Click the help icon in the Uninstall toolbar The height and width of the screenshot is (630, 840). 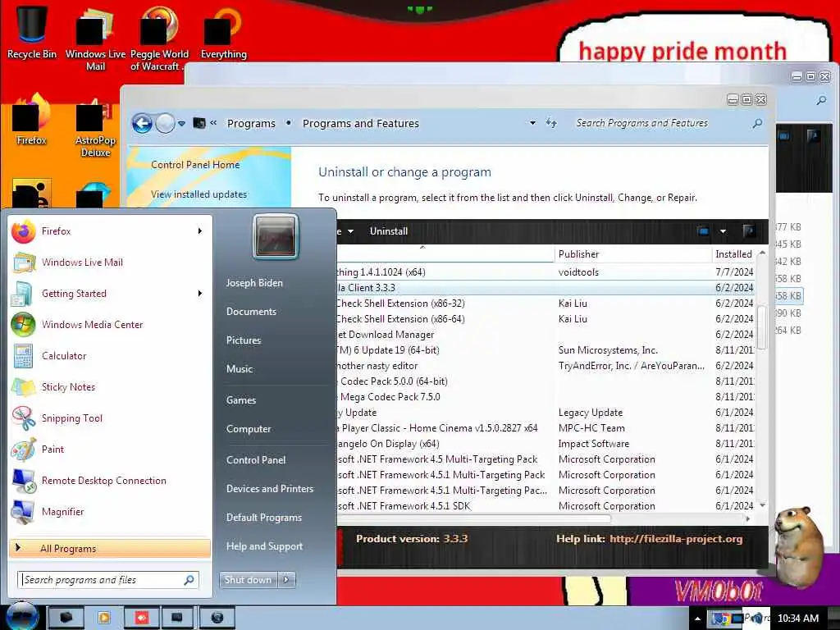[x=749, y=231]
